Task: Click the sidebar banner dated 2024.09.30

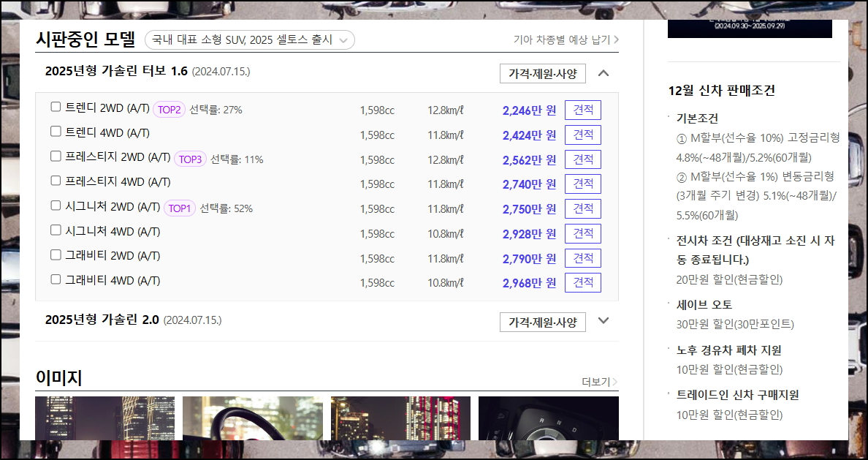Action: [750, 29]
